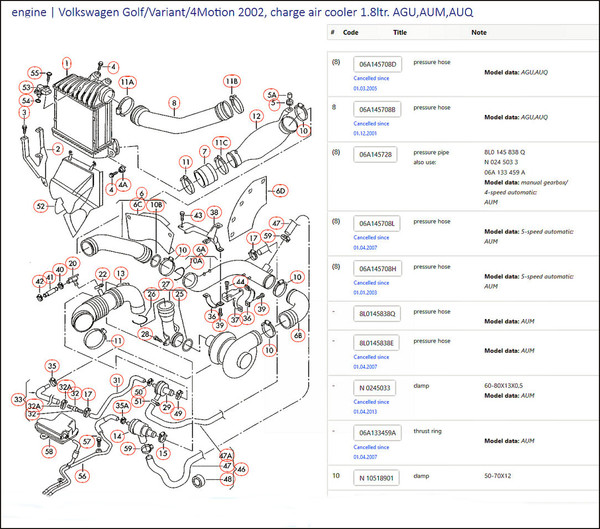Click the Code column header
This screenshot has height=529, width=600.
tap(350, 32)
